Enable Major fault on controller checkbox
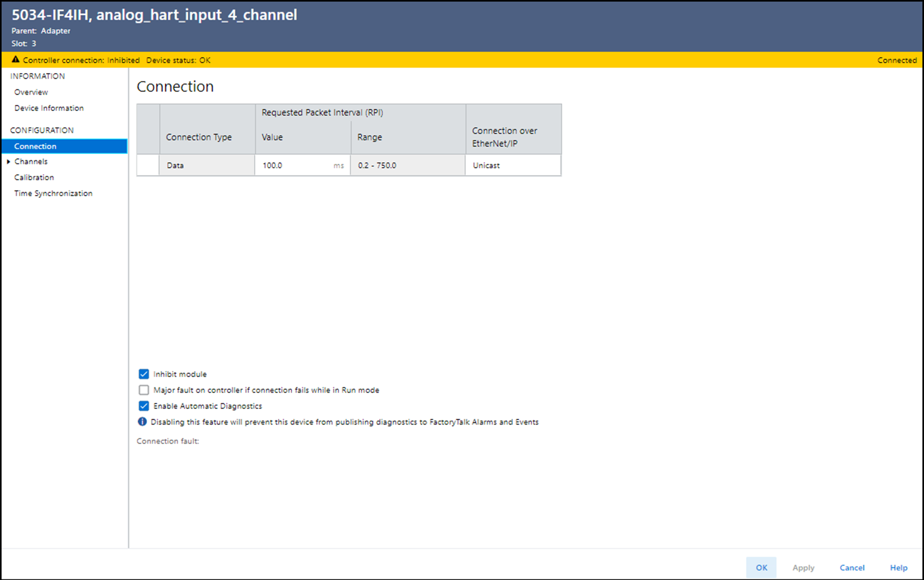This screenshot has width=924, height=580. tap(144, 390)
